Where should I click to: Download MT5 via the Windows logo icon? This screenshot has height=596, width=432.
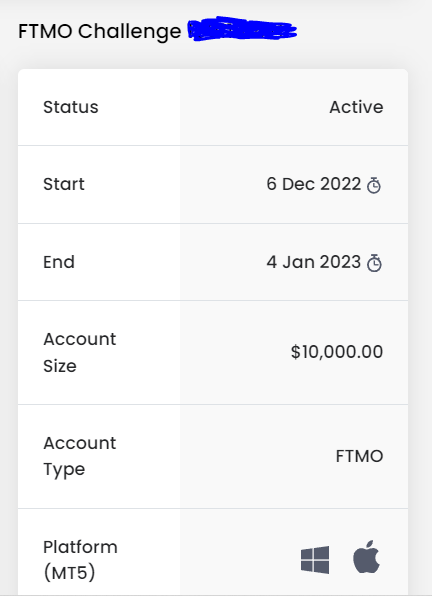click(x=315, y=560)
